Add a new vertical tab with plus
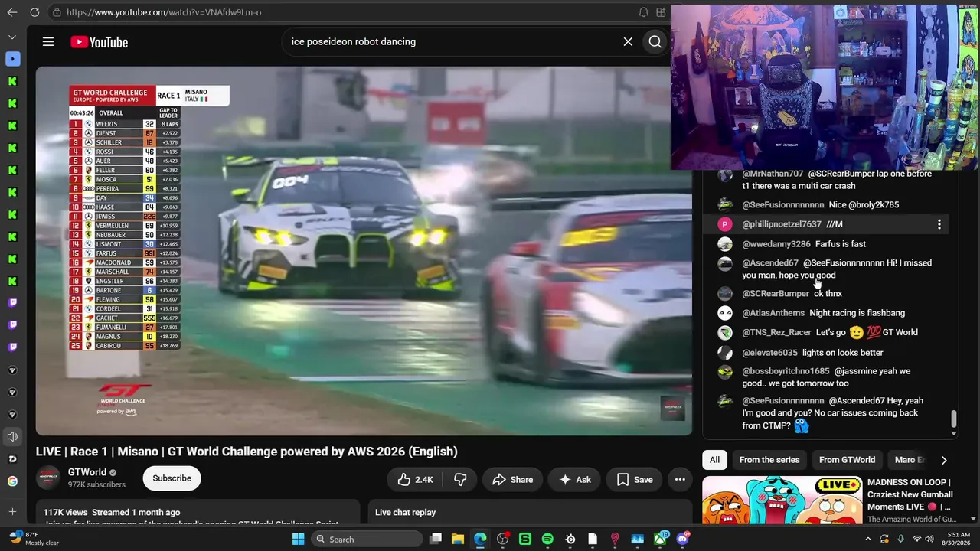 click(12, 511)
